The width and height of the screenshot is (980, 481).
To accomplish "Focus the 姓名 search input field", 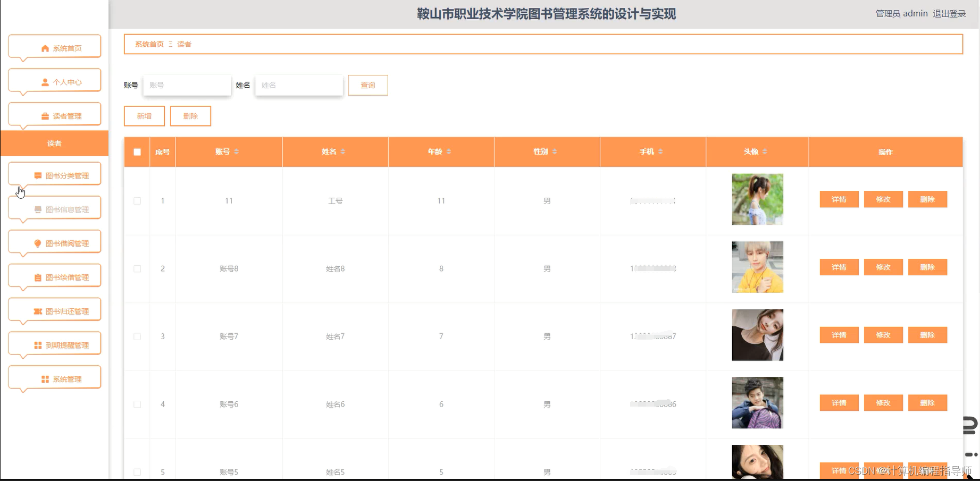I will coord(299,85).
